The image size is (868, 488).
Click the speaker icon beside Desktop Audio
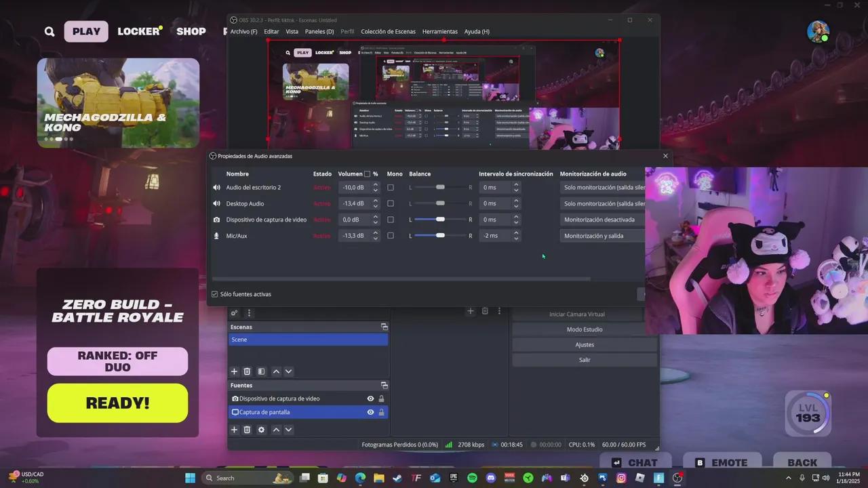[216, 203]
